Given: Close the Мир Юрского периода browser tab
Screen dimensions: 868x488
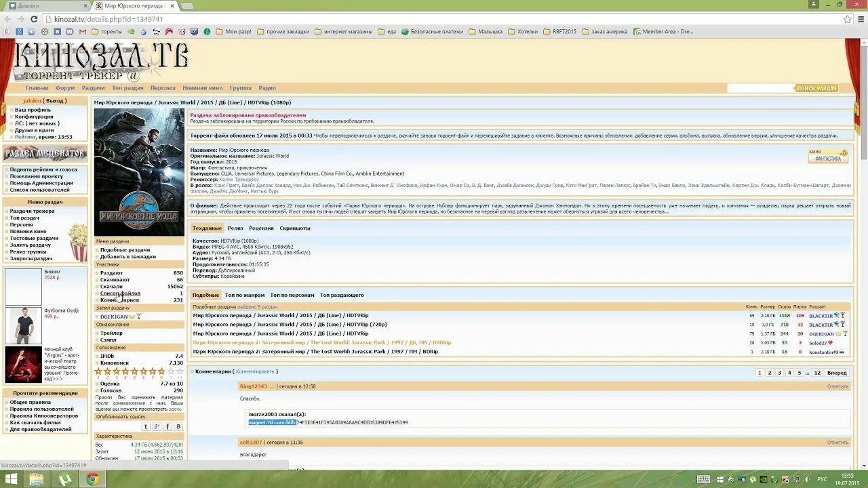Looking at the screenshot, I should point(172,6).
